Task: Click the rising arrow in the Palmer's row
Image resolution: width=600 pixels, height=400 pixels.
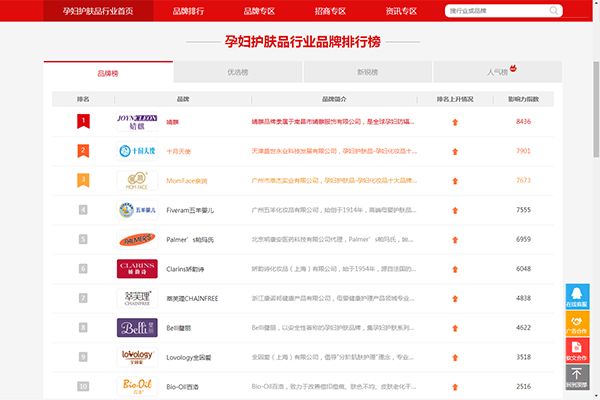Action: click(x=455, y=240)
